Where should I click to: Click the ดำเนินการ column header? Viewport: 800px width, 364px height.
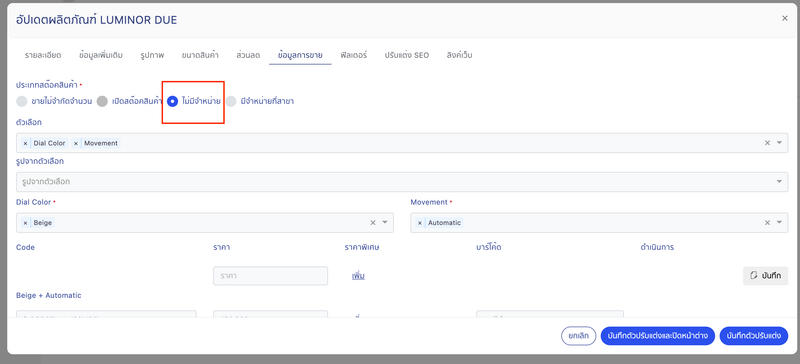(x=657, y=248)
